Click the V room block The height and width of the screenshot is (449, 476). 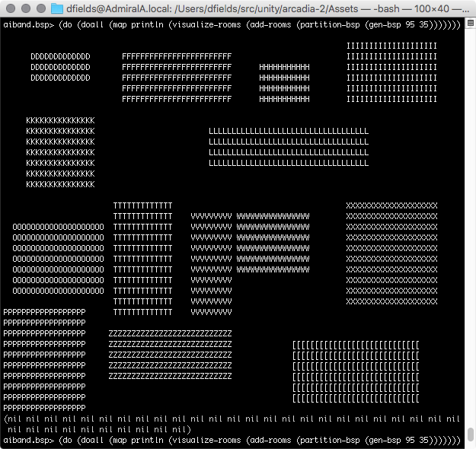pos(211,264)
